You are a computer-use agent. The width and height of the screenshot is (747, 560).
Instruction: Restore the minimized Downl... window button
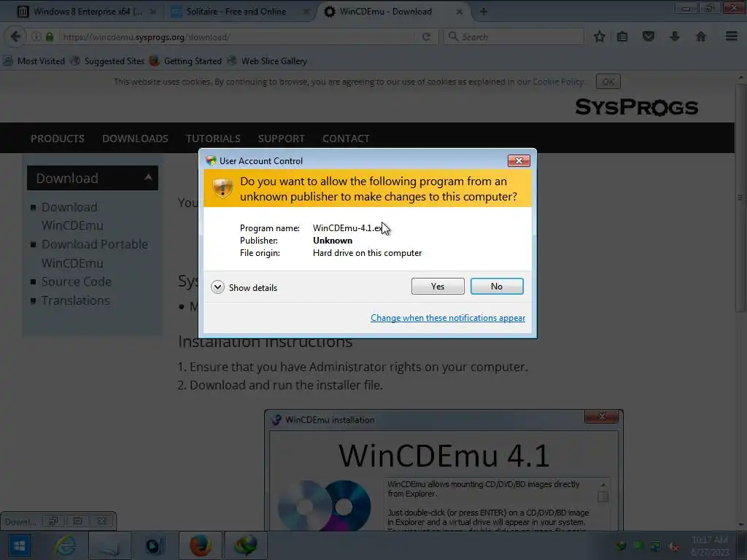(x=53, y=521)
